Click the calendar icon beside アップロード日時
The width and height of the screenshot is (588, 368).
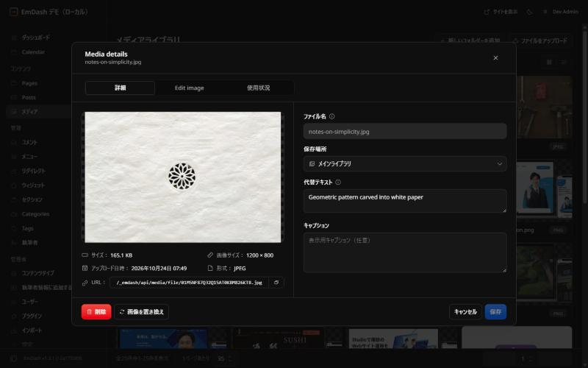point(85,268)
